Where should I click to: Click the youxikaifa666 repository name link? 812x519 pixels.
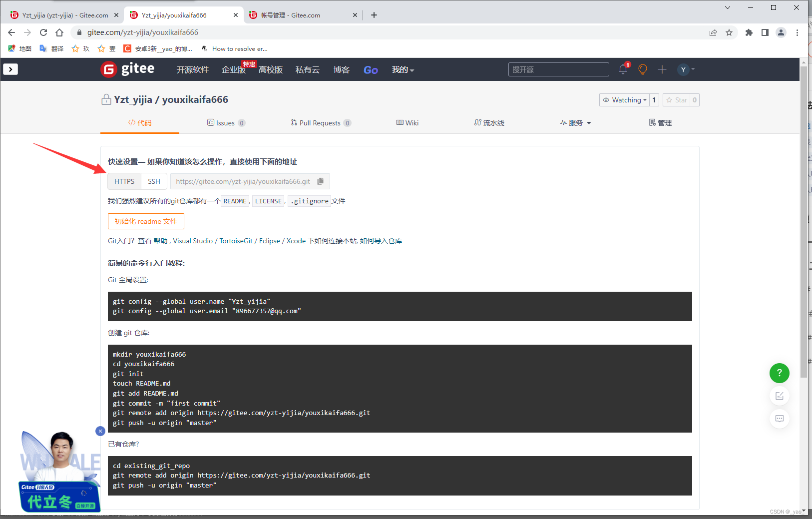pyautogui.click(x=195, y=99)
